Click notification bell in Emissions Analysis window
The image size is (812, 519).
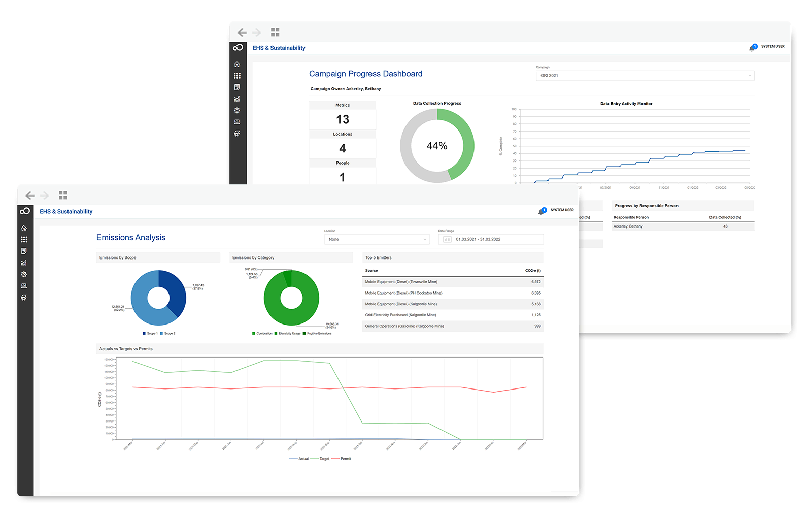[542, 211]
